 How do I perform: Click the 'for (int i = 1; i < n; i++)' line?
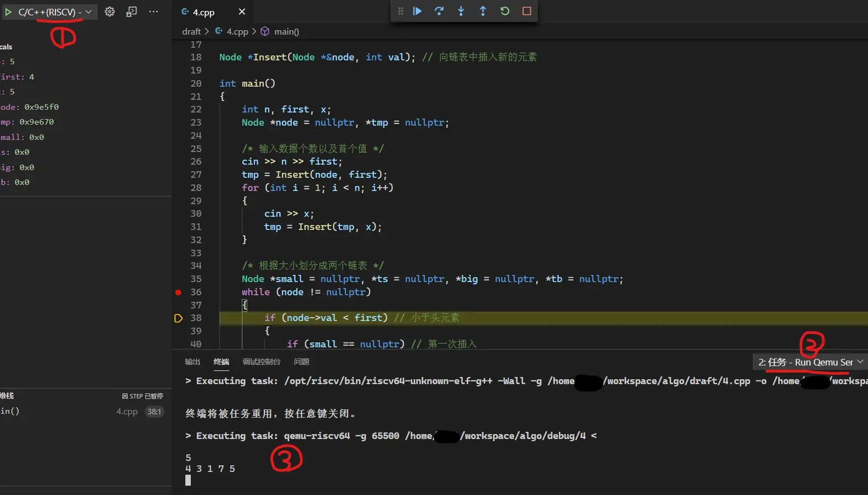[x=317, y=188]
